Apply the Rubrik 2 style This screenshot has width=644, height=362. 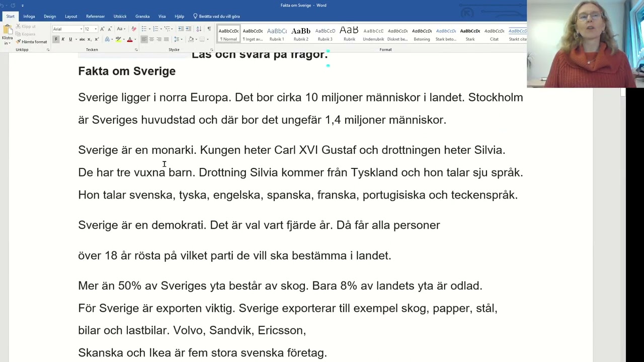(301, 34)
